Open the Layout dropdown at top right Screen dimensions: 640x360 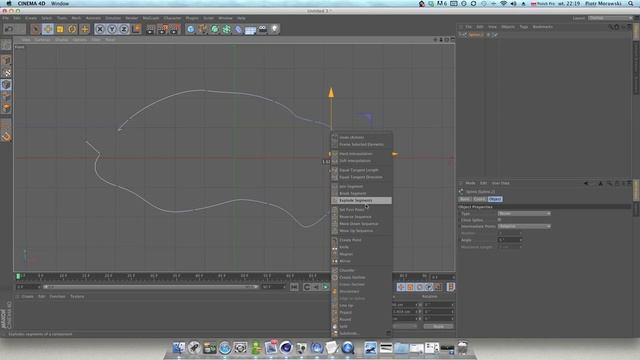[611, 18]
